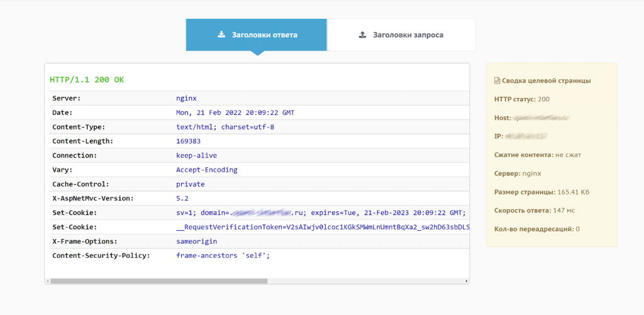Click the left arrow of the horizontal scrollbar
The image size is (644, 315).
coord(48,281)
